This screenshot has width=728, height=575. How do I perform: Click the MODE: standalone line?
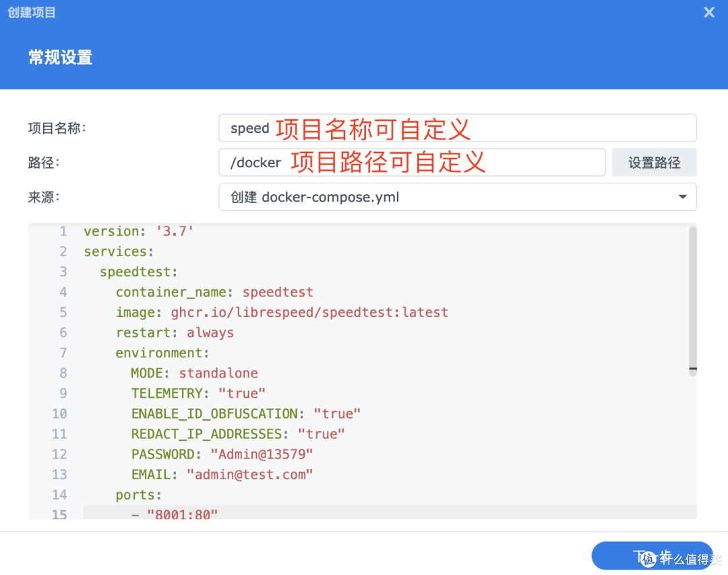pos(195,373)
